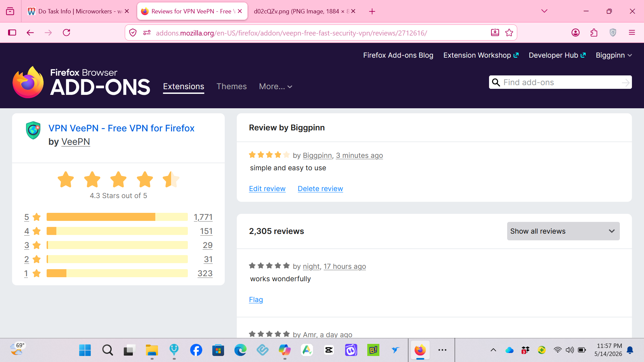Open CapCut from the taskbar
The width and height of the screenshot is (644, 362).
(x=329, y=350)
